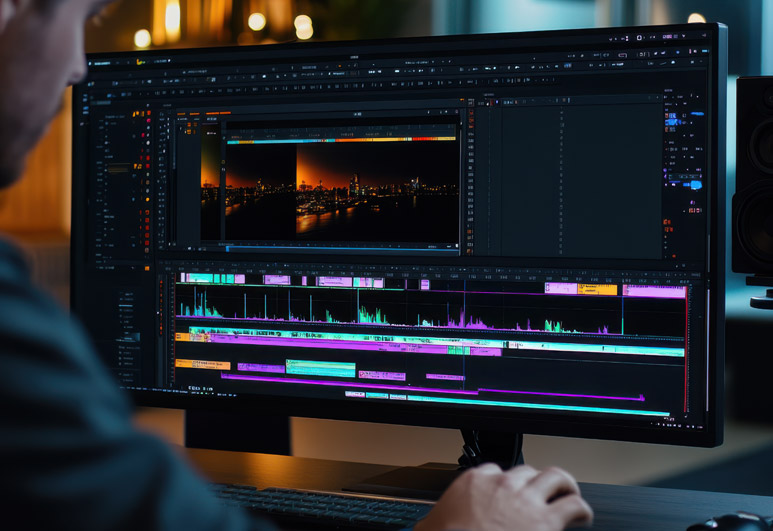Viewport: 773px width, 531px height.
Task: Click the multicolored marker strip above the preview video
Action: coord(341,141)
